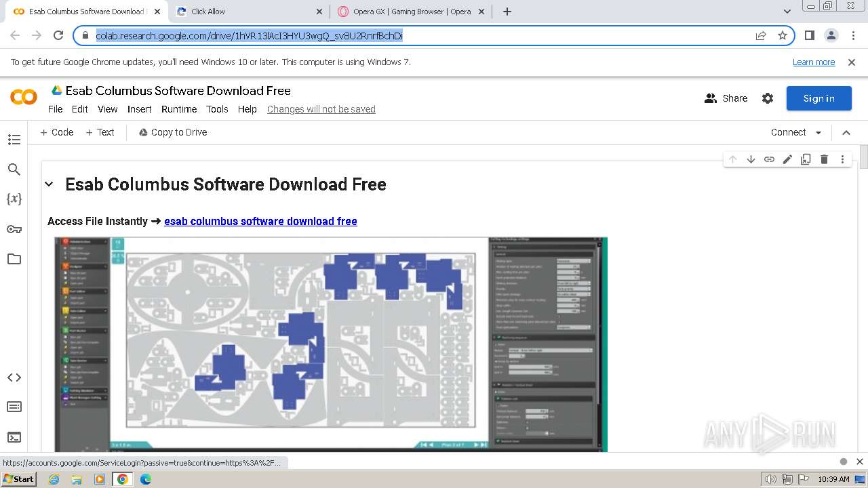868x488 pixels.
Task: Open the Command palette icon
Action: click(14, 407)
